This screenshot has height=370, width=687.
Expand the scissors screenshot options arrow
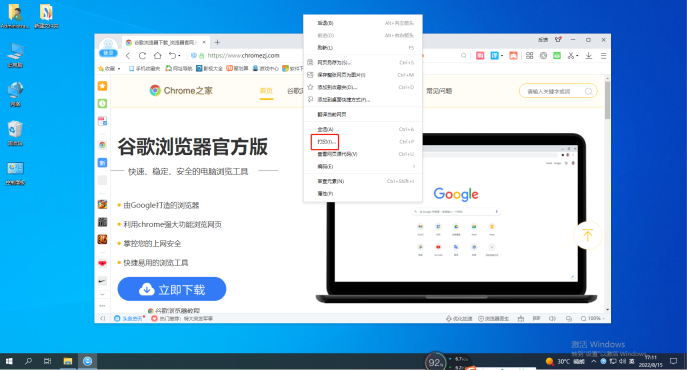[x=577, y=56]
